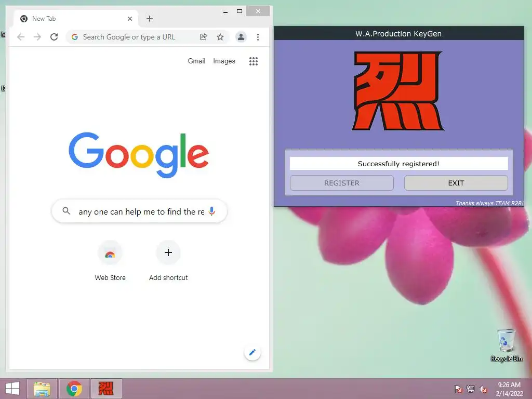
Task: Click the REGISTER button in KeyGen
Action: tap(342, 183)
